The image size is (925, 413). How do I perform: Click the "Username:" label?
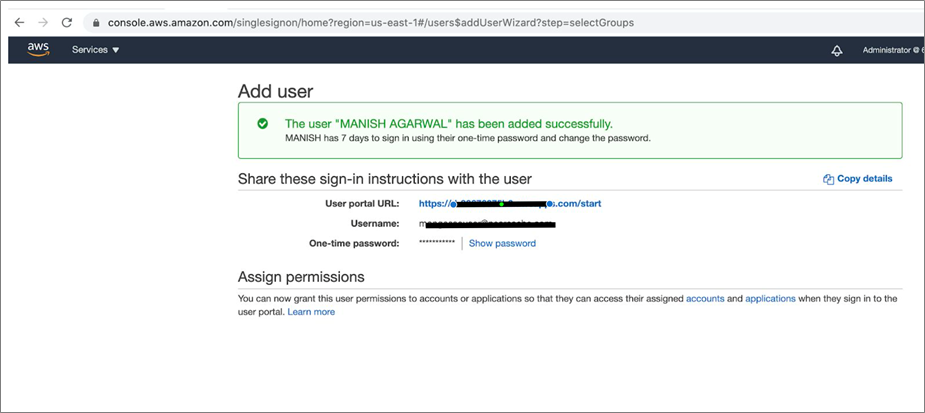(x=375, y=224)
